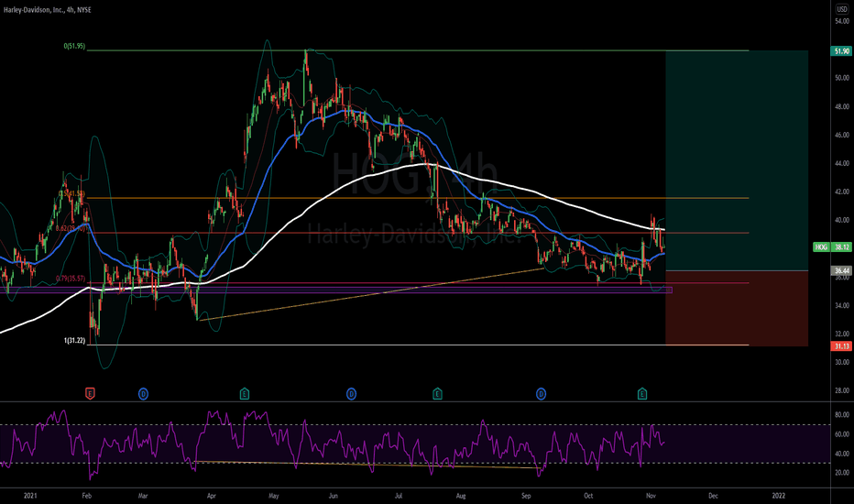Screen dimensions: 854x504
Task: Click the May label on time axis
Action: 273,496
